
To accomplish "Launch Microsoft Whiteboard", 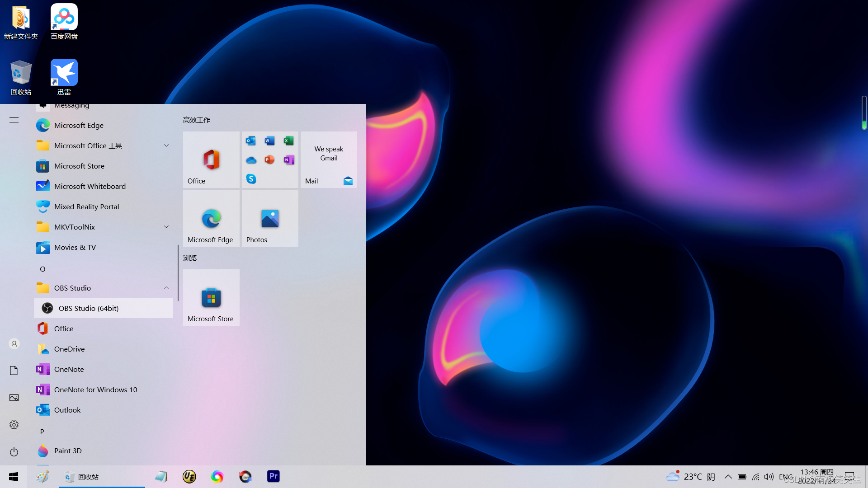I will [x=103, y=186].
